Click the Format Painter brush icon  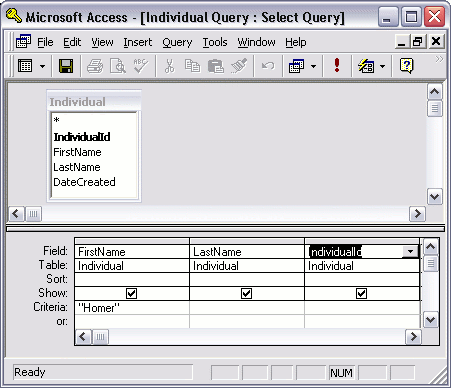pos(239,66)
